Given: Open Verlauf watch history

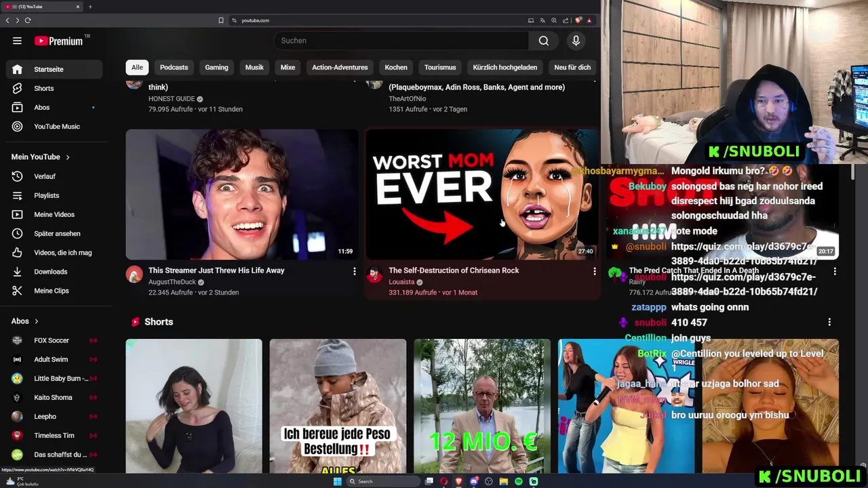Looking at the screenshot, I should [x=54, y=176].
